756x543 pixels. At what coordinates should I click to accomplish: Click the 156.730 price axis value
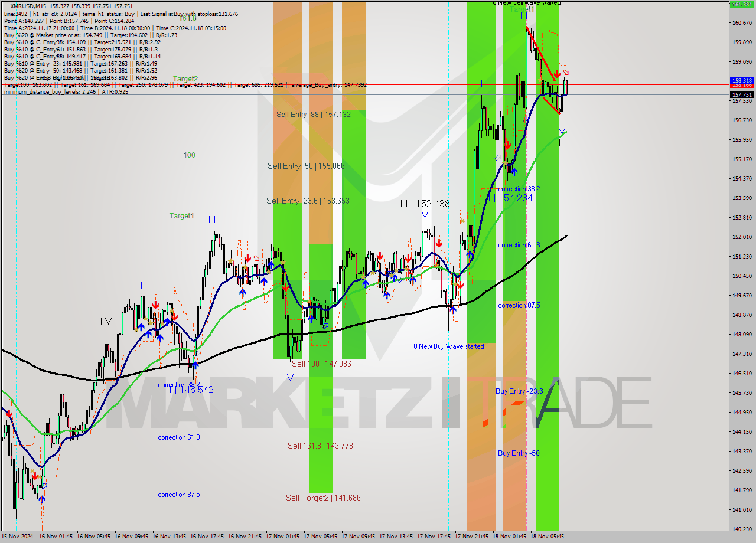pos(742,120)
